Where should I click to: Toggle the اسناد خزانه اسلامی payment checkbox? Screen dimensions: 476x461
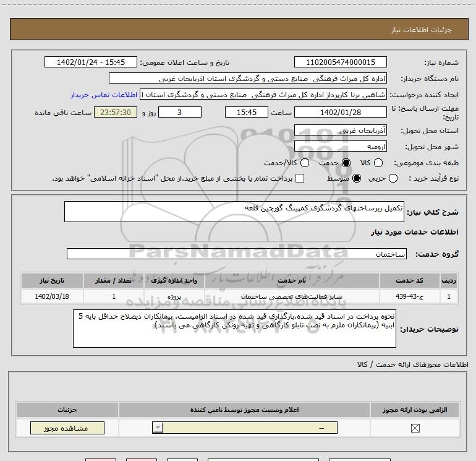300,178
